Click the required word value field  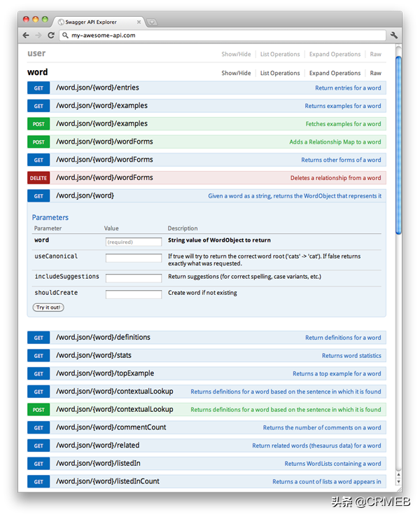[134, 242]
